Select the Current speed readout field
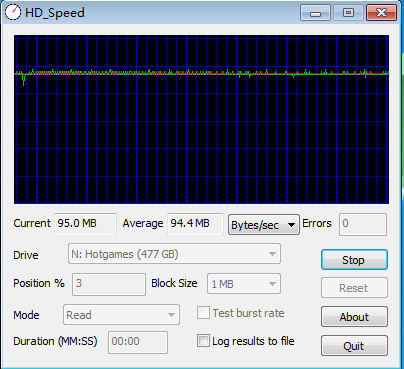 (85, 224)
